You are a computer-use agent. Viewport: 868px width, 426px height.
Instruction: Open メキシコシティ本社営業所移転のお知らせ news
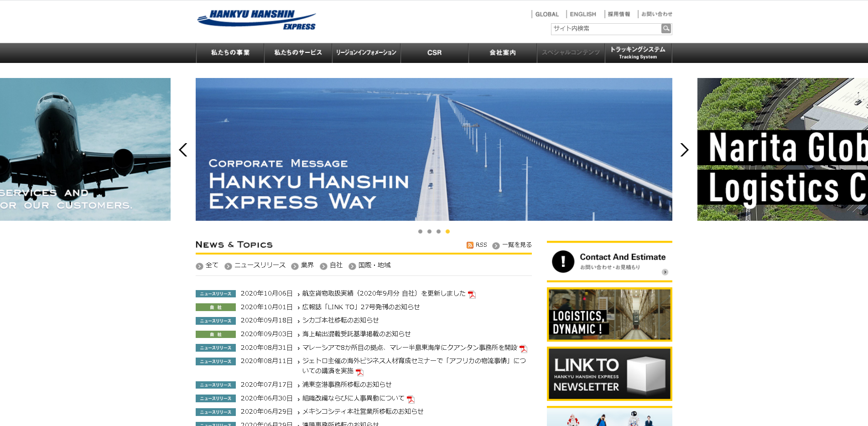363,411
